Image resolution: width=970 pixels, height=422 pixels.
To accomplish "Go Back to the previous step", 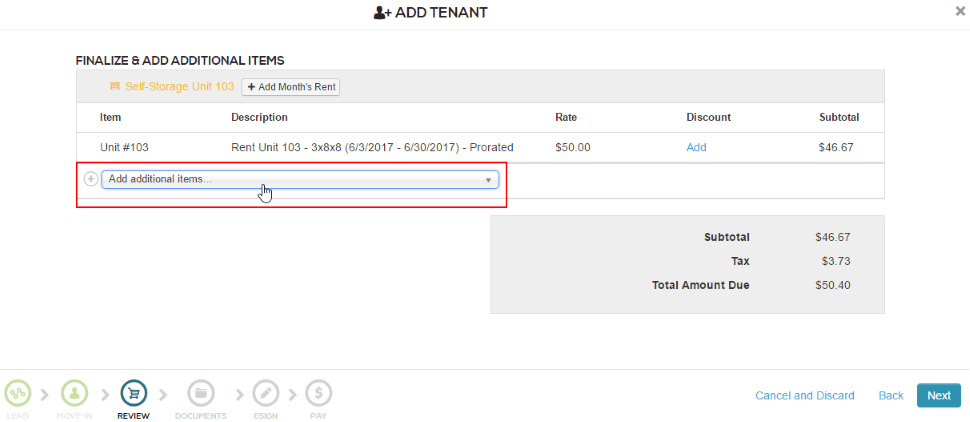I will click(891, 395).
